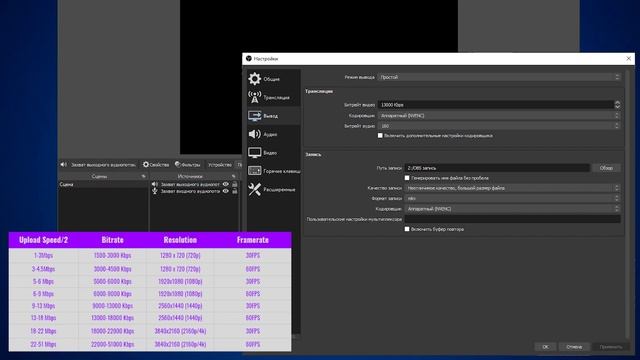
Task: Open the Общие settings gear icon
Action: click(x=255, y=78)
